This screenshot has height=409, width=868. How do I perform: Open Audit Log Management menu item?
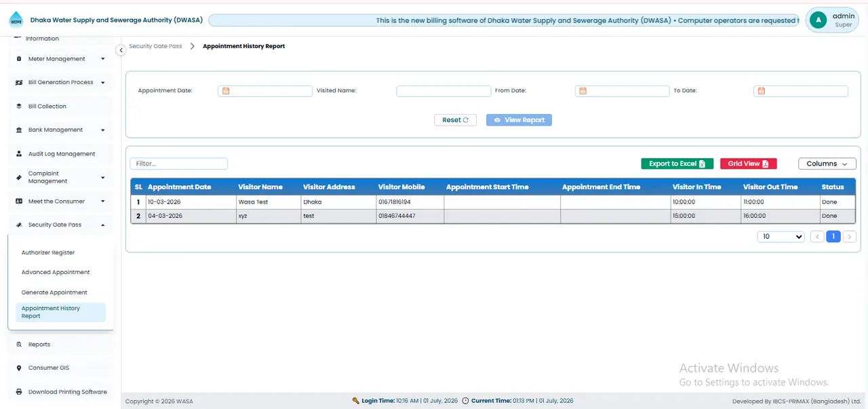(x=61, y=154)
